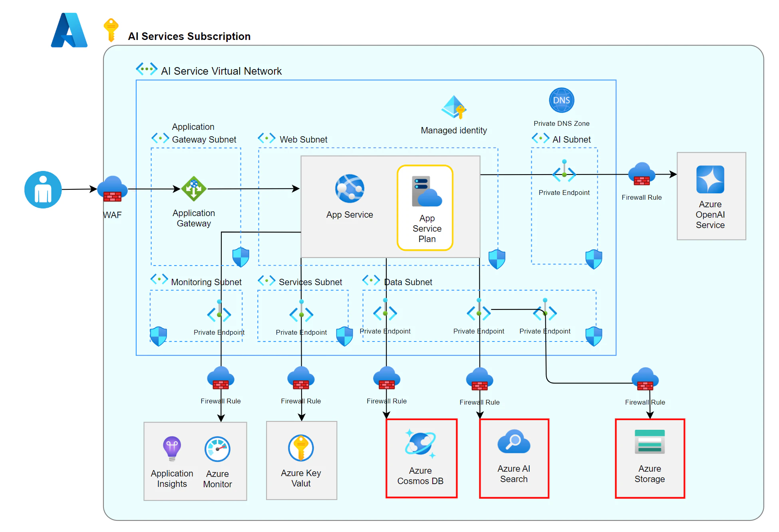Select the Application Insights lightbulb icon
This screenshot has height=532, width=779.
click(172, 448)
